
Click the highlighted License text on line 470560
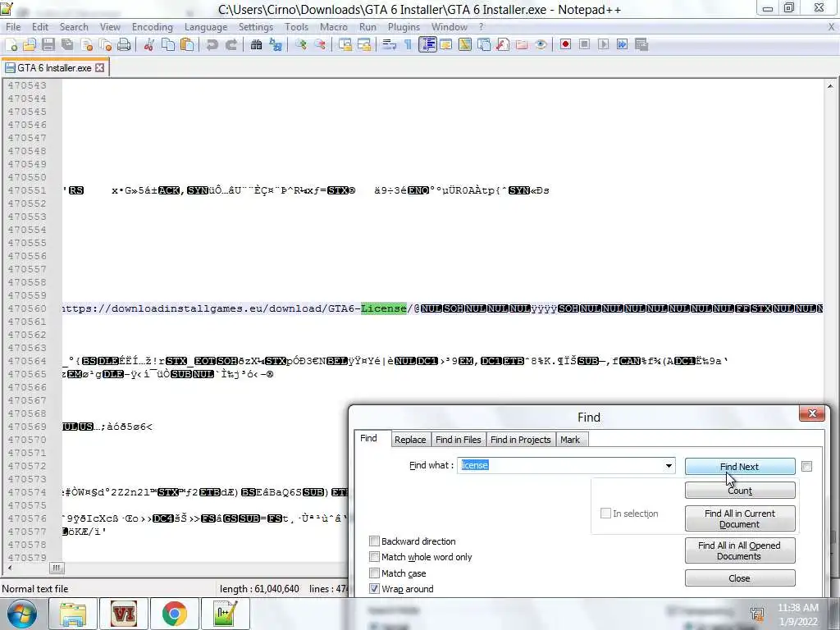coord(384,308)
